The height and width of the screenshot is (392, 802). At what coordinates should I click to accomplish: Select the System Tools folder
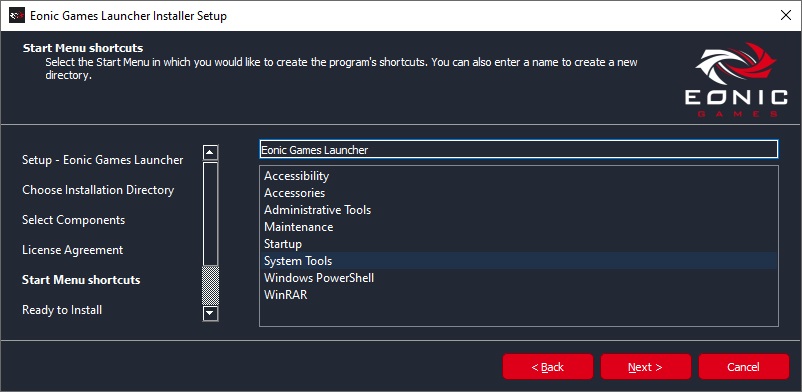(519, 260)
